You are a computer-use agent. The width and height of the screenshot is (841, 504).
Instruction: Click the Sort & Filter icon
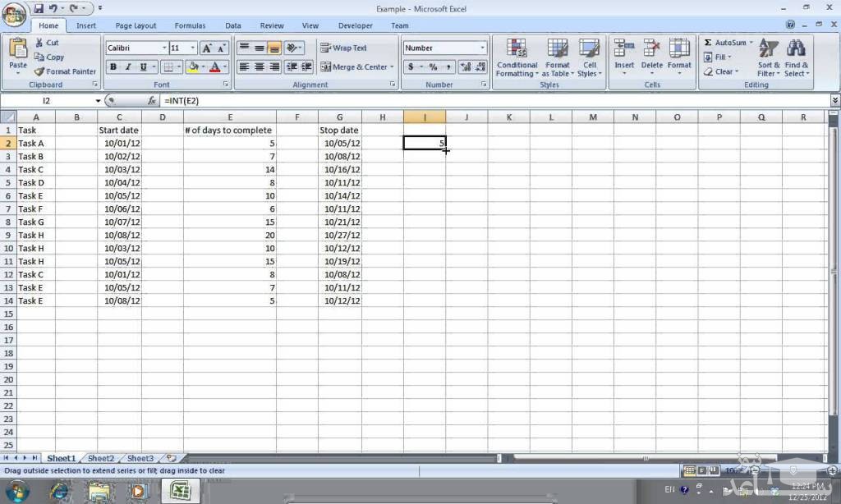(x=769, y=49)
